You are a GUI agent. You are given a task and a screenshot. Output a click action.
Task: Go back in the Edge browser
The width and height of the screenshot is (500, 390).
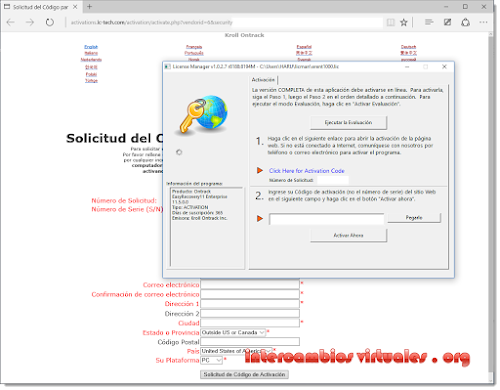click(x=11, y=22)
